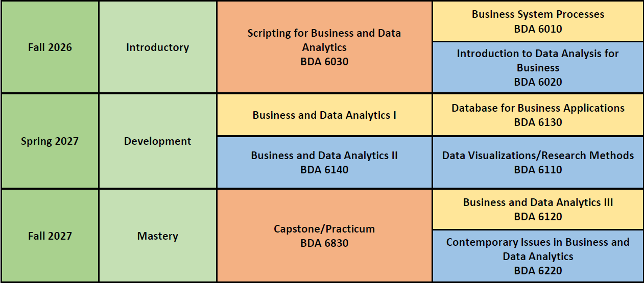Select the Fall 2027 semester cell
Screen dimensions: 644x283
(x=50, y=236)
